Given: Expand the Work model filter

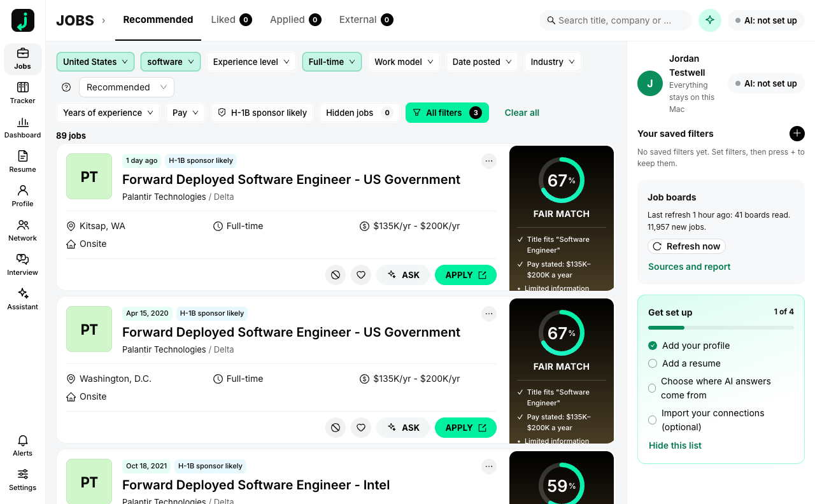Looking at the screenshot, I should pyautogui.click(x=404, y=62).
